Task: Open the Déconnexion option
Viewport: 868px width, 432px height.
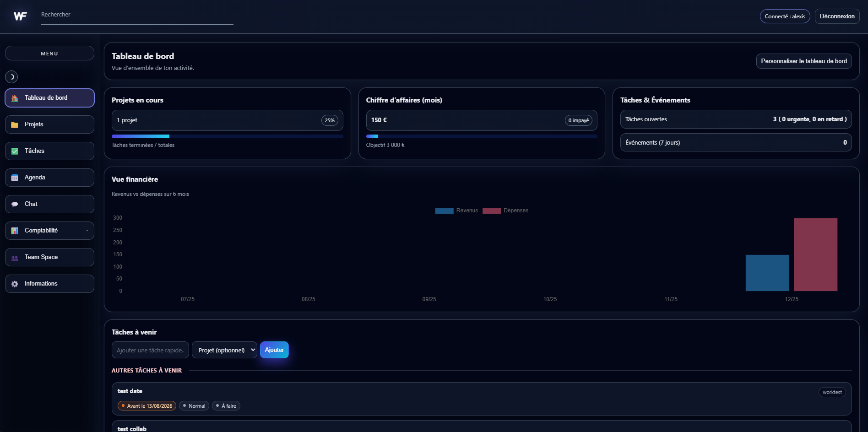Action: point(837,16)
